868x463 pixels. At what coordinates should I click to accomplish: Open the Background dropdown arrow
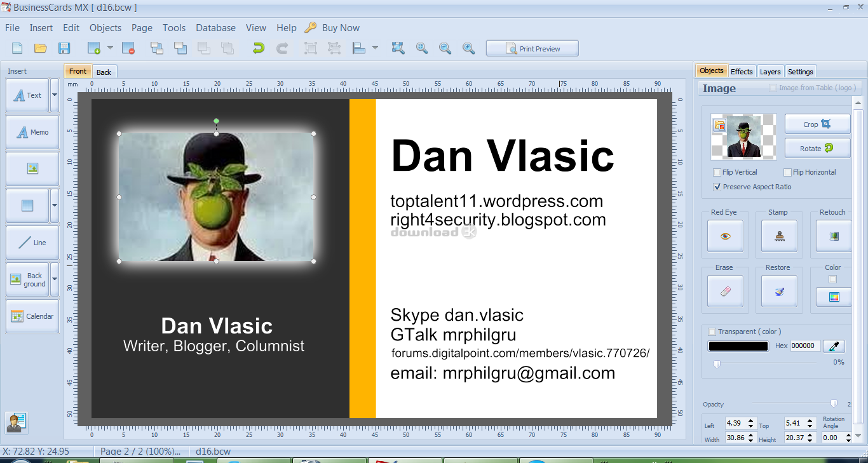coord(55,279)
